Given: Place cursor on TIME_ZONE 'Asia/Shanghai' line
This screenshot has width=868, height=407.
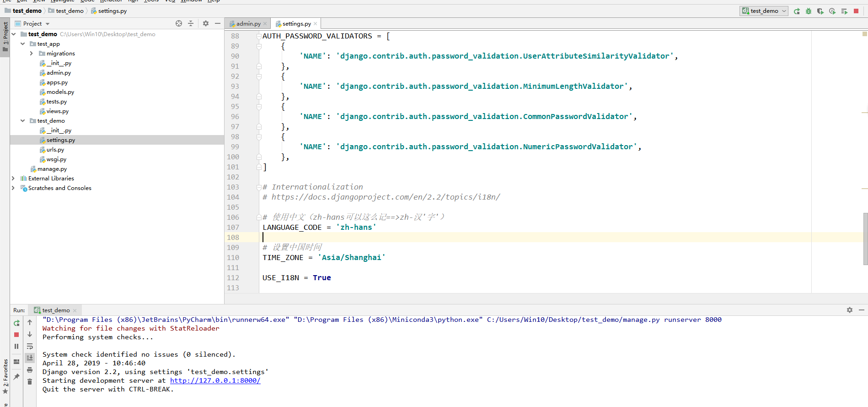Looking at the screenshot, I should tap(324, 258).
